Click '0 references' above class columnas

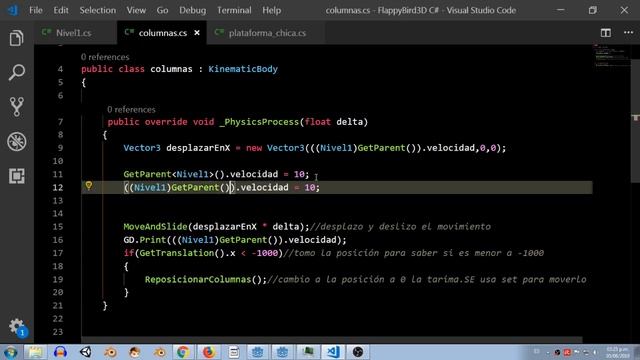coord(105,57)
